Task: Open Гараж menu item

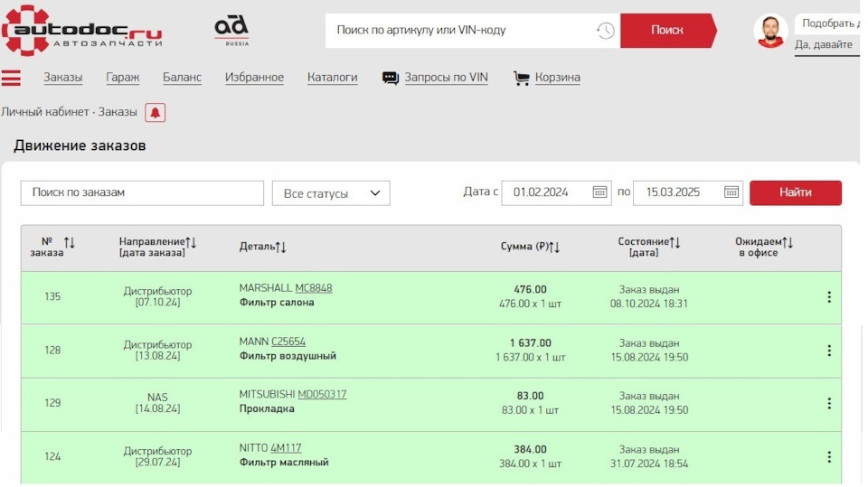Action: [123, 78]
